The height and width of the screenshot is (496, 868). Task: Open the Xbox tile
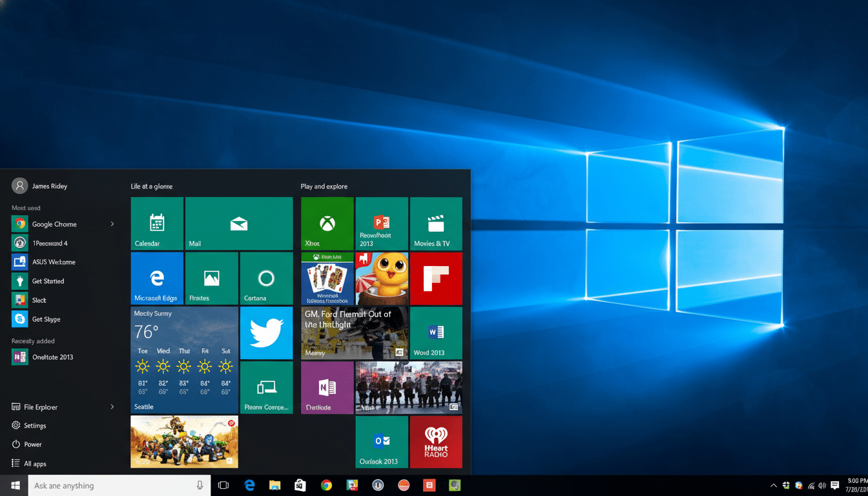click(327, 223)
